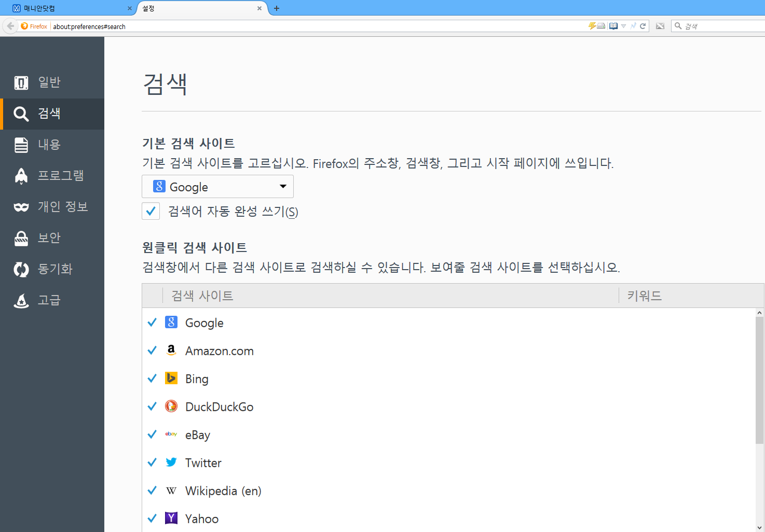Open the 동기화 sync icon in sidebar
The width and height of the screenshot is (765, 532).
click(x=21, y=269)
